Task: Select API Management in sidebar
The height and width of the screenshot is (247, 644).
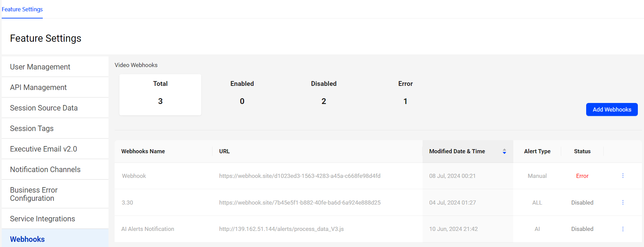Action: [38, 88]
